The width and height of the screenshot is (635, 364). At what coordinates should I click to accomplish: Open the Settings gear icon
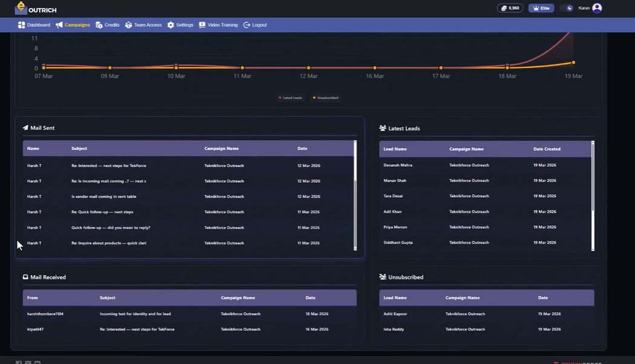click(171, 25)
